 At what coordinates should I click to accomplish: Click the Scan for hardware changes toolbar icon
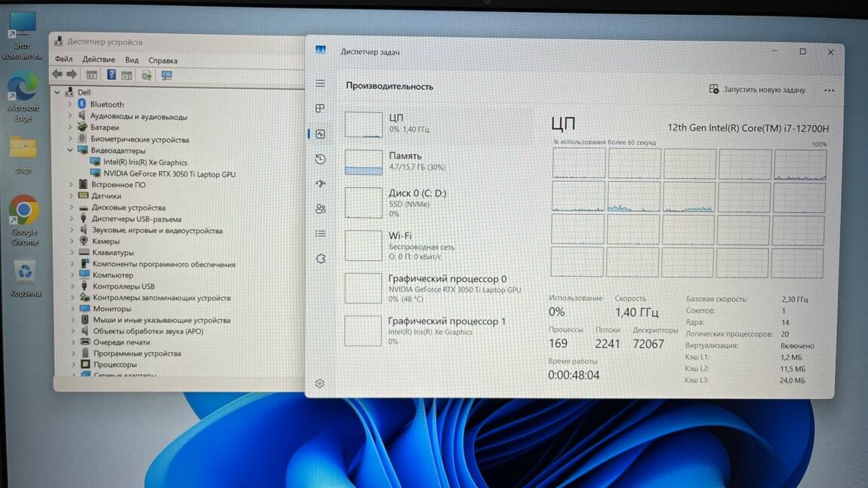(167, 75)
